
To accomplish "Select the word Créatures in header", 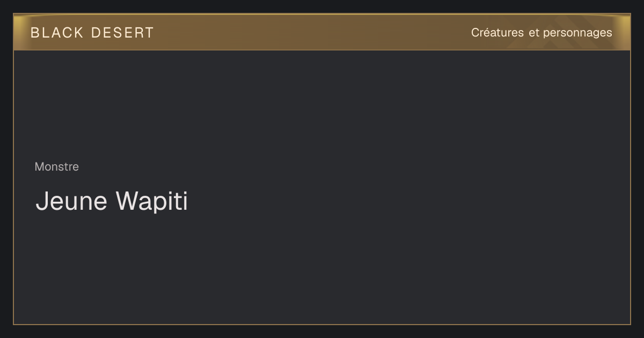I will (x=497, y=33).
